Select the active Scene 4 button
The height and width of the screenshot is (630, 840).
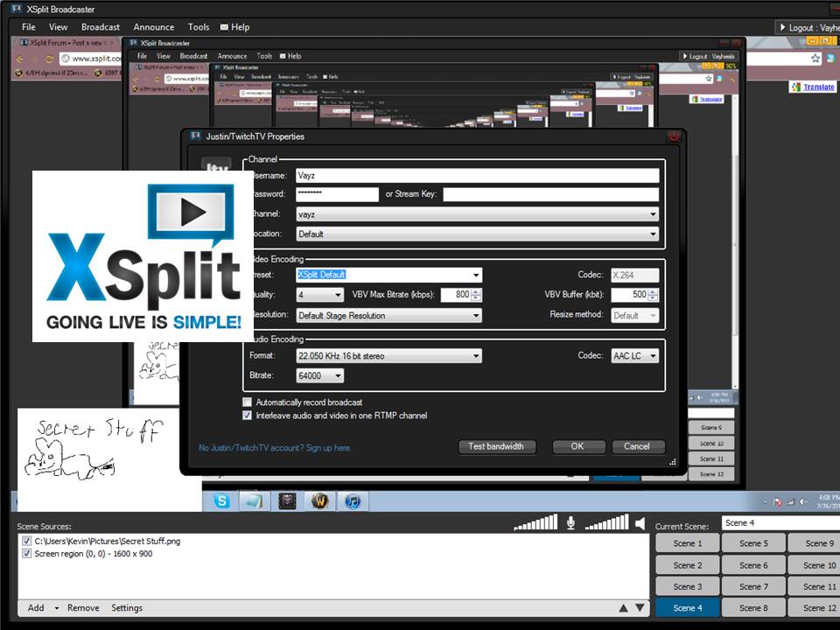688,608
